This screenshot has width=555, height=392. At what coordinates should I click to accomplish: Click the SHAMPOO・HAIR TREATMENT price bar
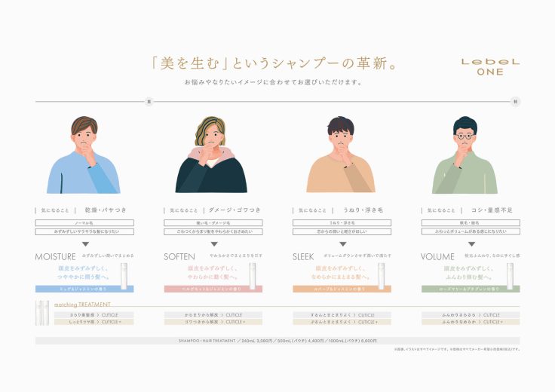coord(277,341)
